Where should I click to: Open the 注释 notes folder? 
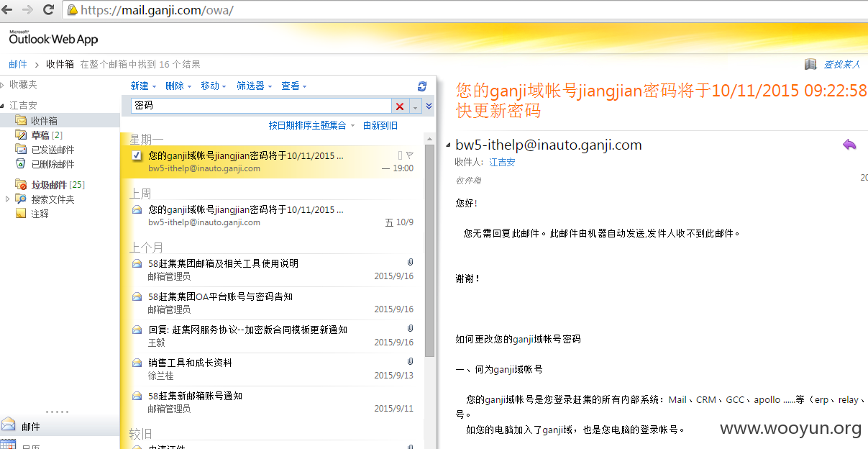(40, 214)
